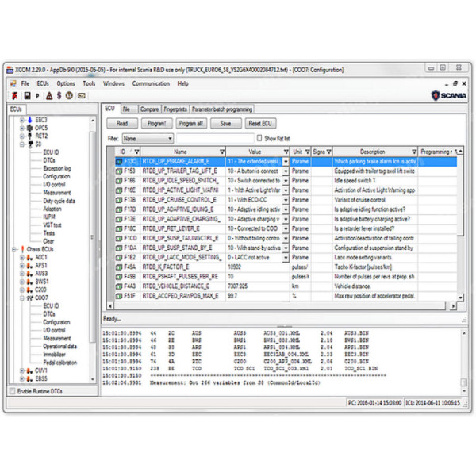
Task: Click the filter funnel on Name column
Action: (x=221, y=151)
